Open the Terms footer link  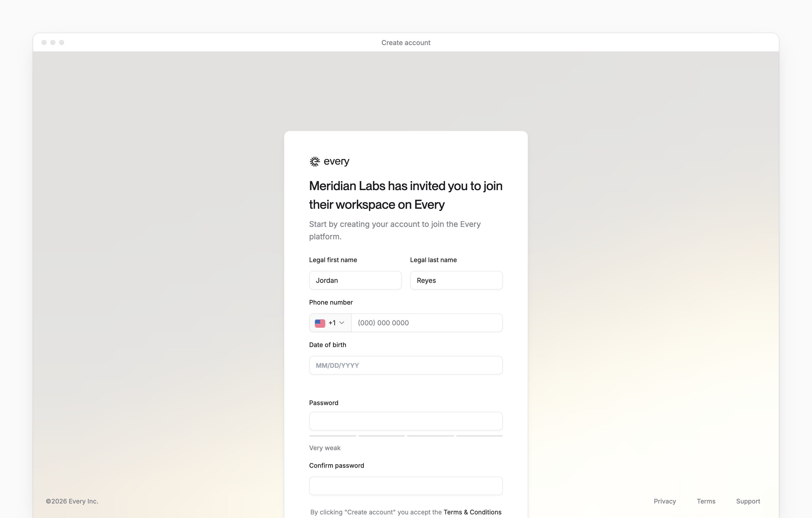click(x=706, y=501)
